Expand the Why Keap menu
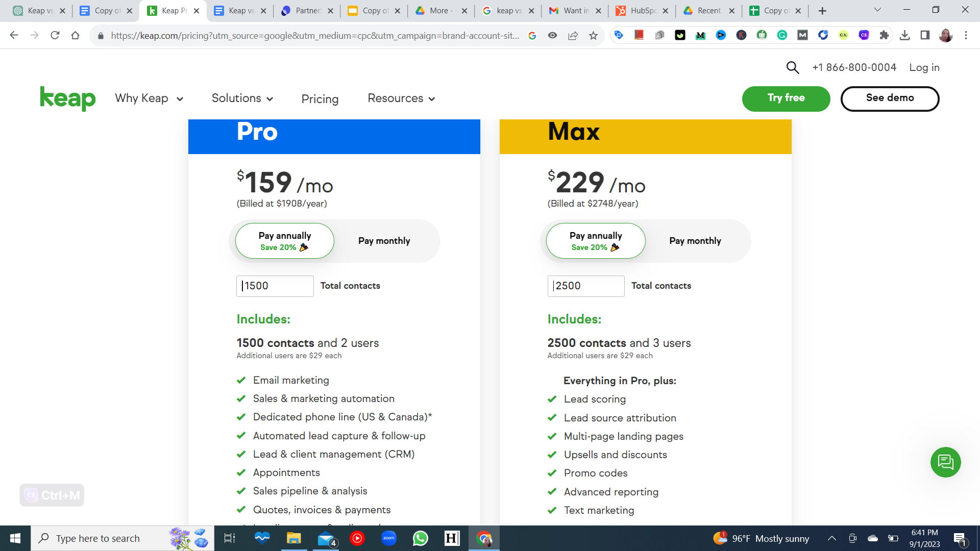Image resolution: width=980 pixels, height=551 pixels. click(149, 98)
